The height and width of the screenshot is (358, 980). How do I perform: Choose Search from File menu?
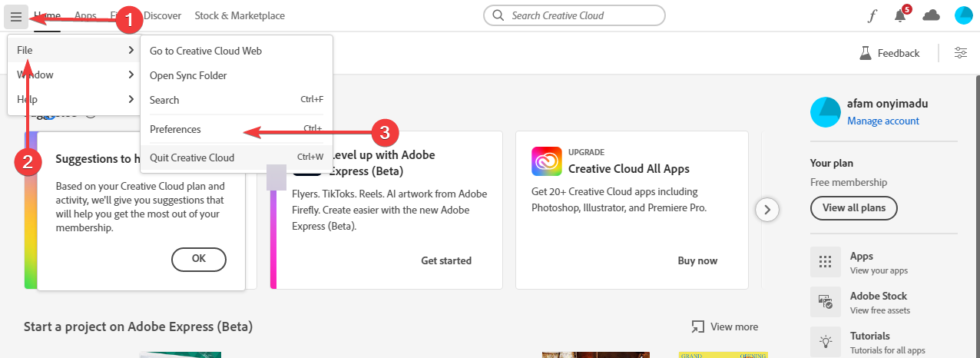pyautogui.click(x=237, y=100)
